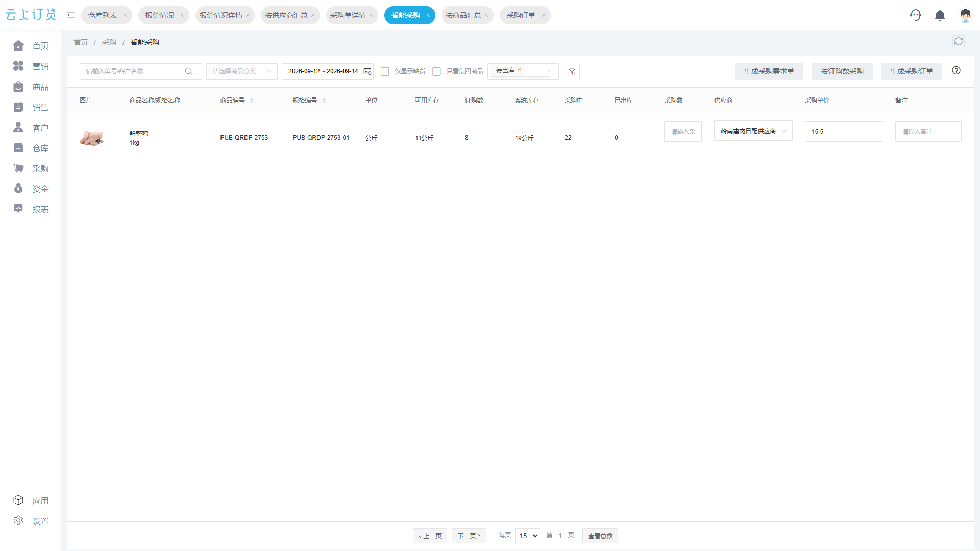Screen dimensions: 980x551
Task: Open the help question mark icon
Action: 956,71
